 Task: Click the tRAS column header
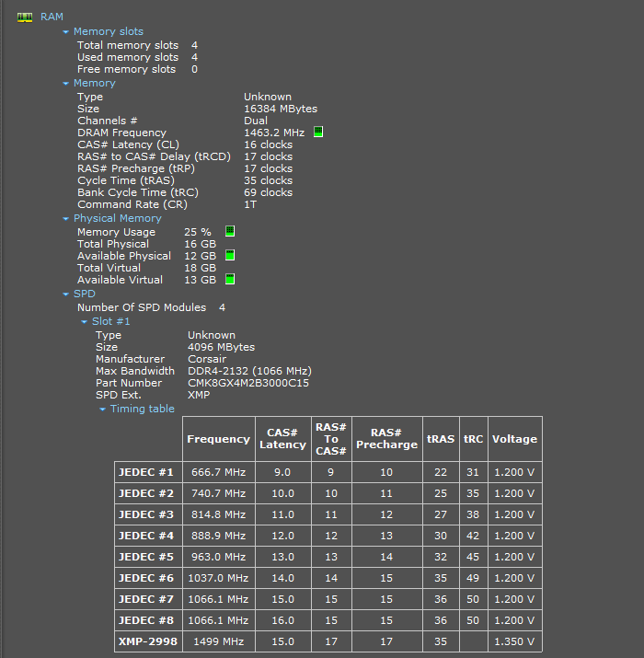441,439
